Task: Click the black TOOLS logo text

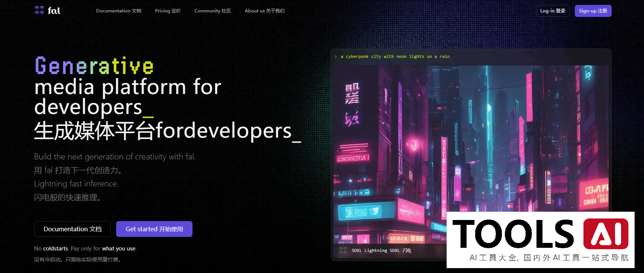Action: click(x=513, y=234)
